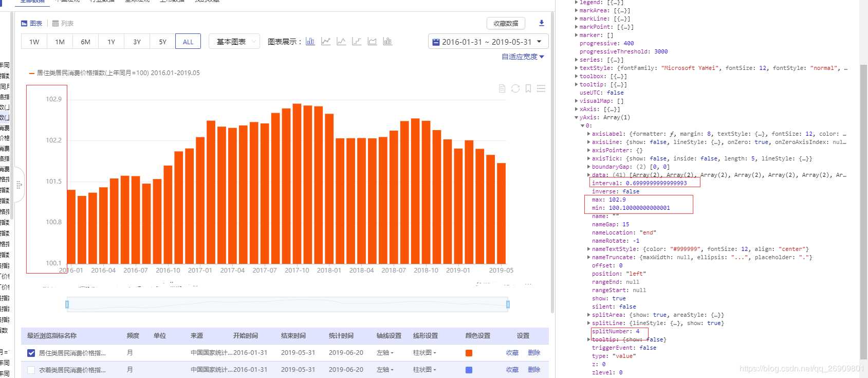Image resolution: width=868 pixels, height=378 pixels.
Task: Click the tallest bar near 2017-10
Action: click(x=297, y=184)
